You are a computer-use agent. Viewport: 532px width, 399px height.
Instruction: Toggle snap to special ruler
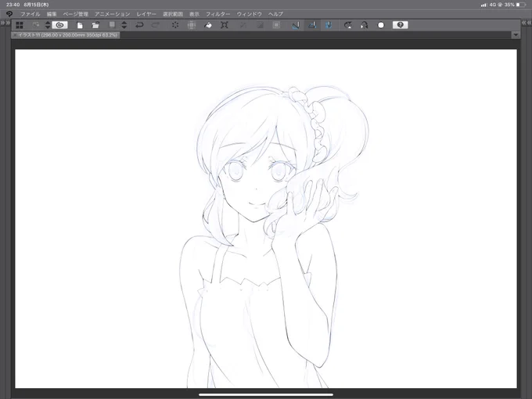312,25
